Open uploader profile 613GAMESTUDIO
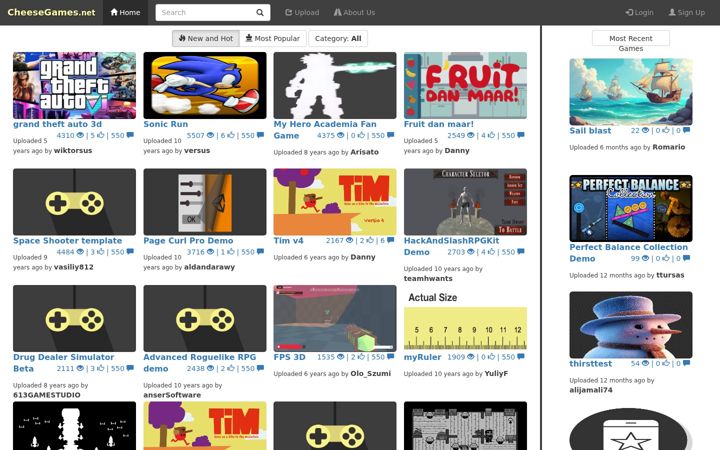720x450 pixels. pos(46,395)
